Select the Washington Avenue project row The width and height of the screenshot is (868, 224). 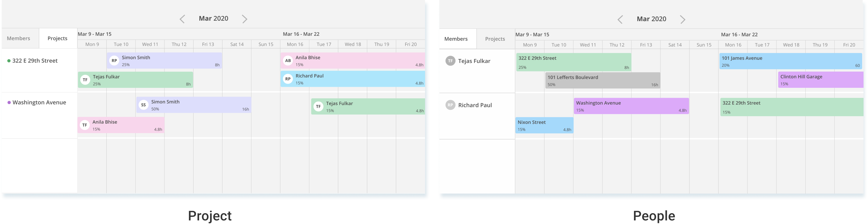(39, 115)
